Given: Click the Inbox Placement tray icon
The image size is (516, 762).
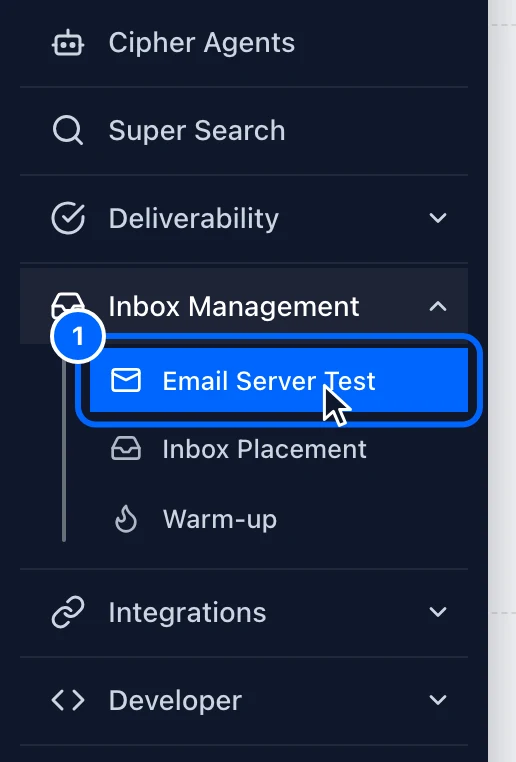Looking at the screenshot, I should 126,449.
